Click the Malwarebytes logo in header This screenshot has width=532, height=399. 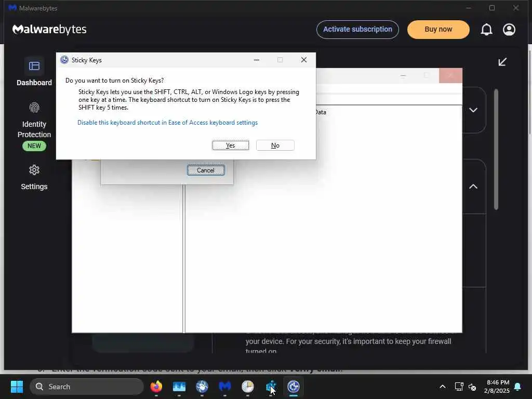49,30
